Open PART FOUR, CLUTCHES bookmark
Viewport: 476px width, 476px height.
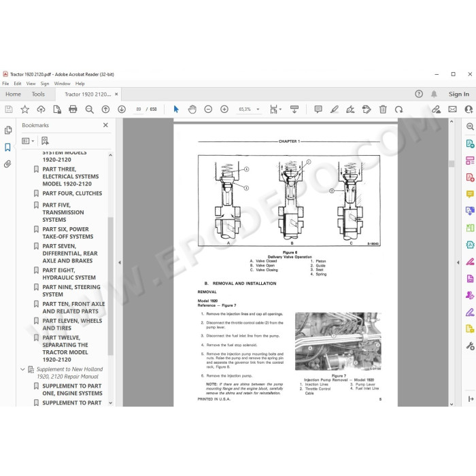pyautogui.click(x=72, y=193)
